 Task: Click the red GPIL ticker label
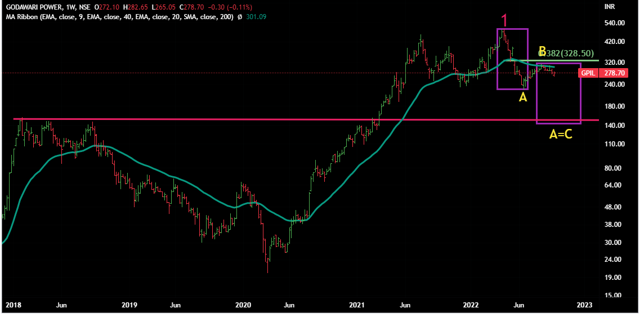588,73
